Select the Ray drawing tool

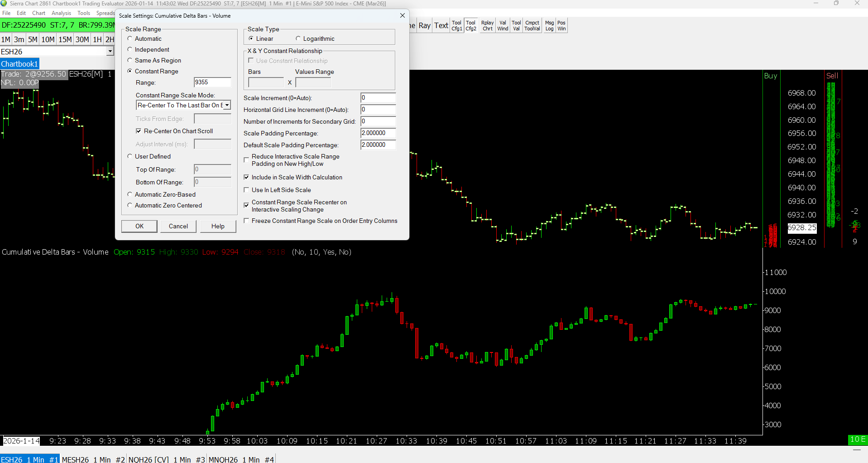424,26
